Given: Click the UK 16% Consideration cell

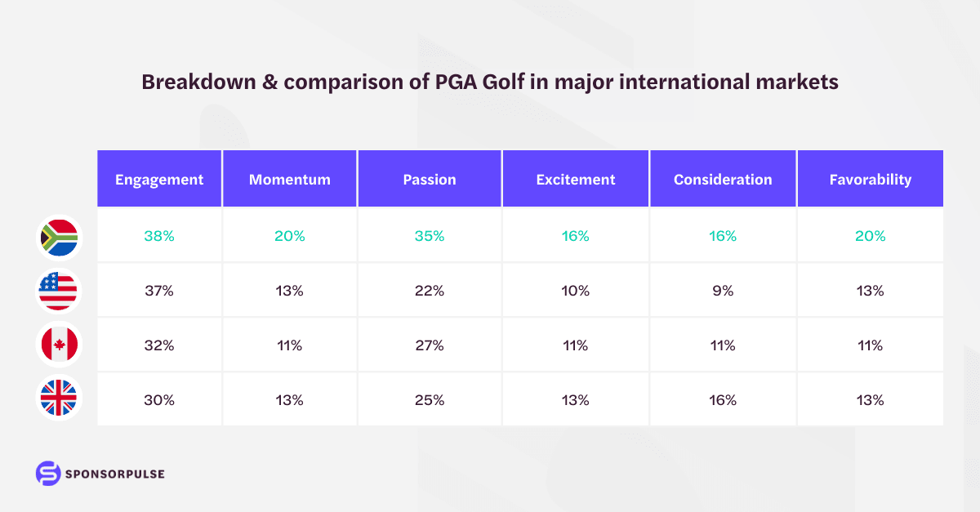Looking at the screenshot, I should 723,400.
